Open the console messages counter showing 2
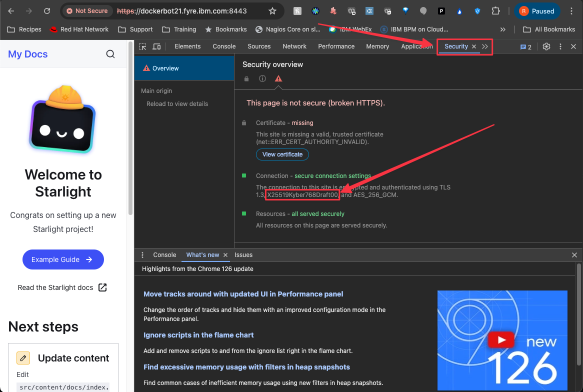583x392 pixels. point(526,46)
